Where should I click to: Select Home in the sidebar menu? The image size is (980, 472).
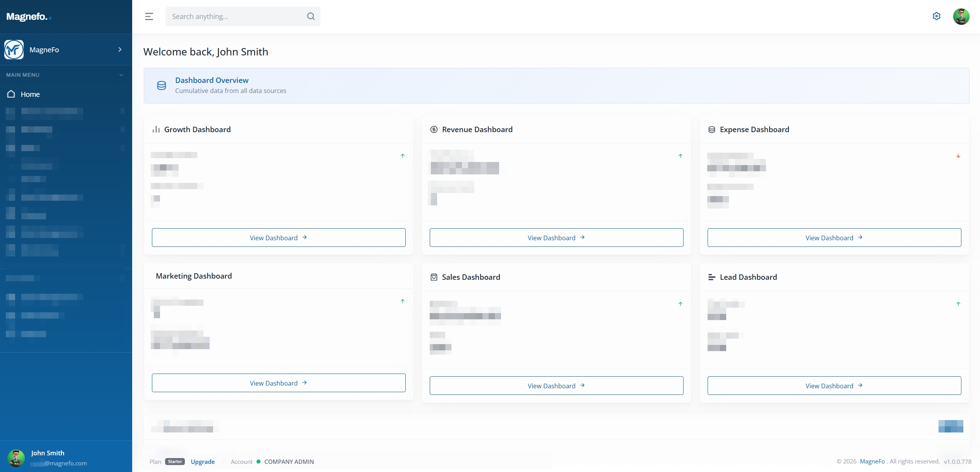(30, 94)
